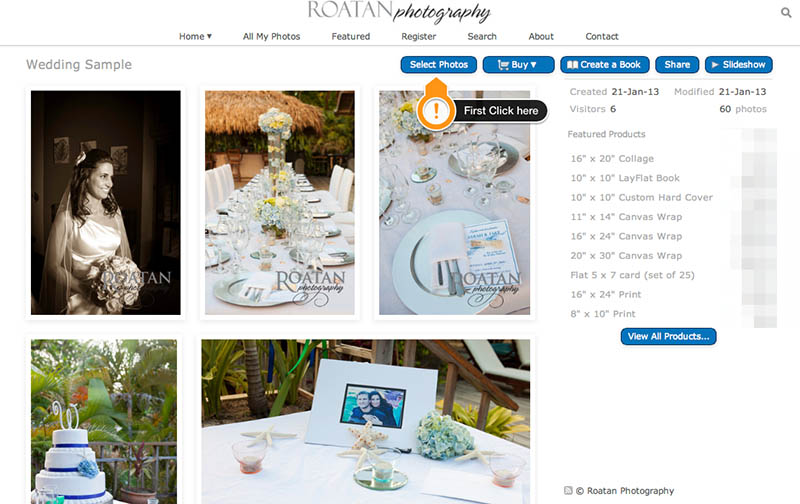Open the sepia bride portrait thumbnail

pos(106,203)
